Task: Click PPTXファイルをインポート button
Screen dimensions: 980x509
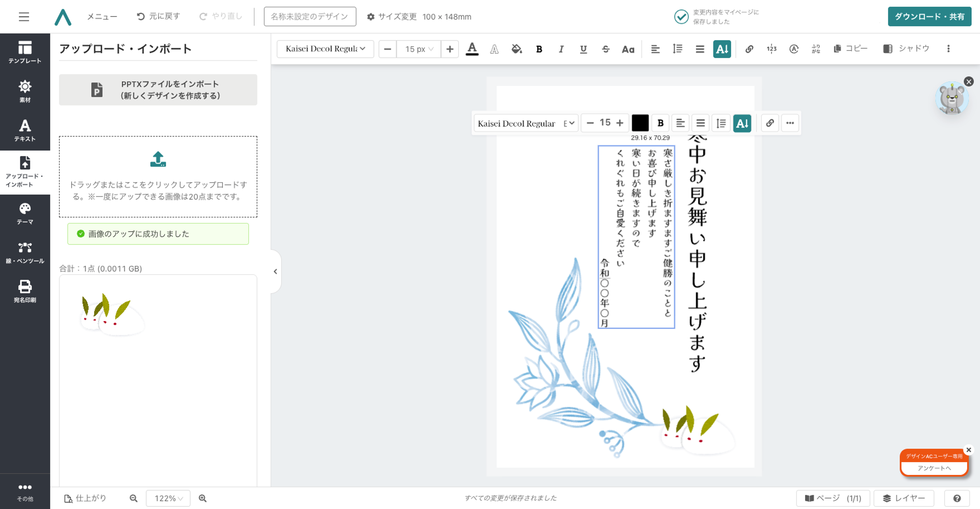Action: tap(158, 90)
